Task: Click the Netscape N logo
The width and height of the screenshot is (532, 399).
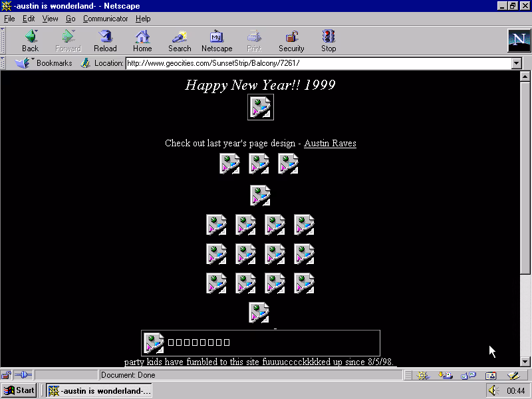Action: pyautogui.click(x=518, y=41)
